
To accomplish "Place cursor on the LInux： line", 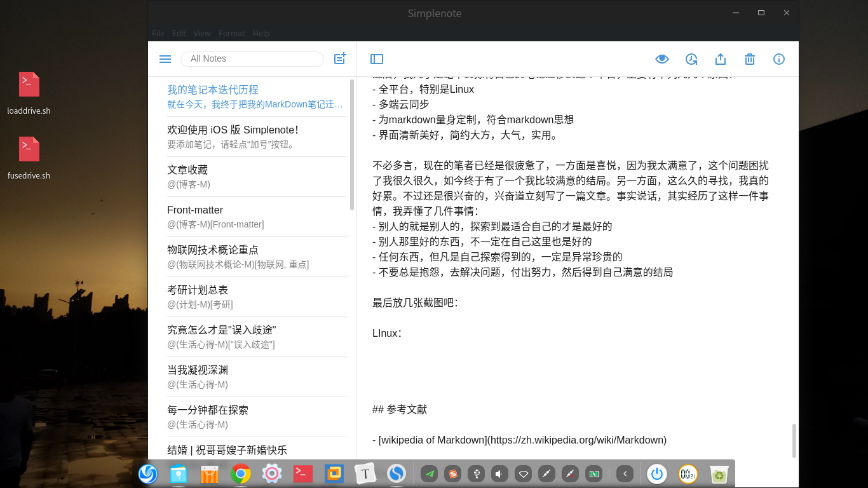I will coord(387,333).
